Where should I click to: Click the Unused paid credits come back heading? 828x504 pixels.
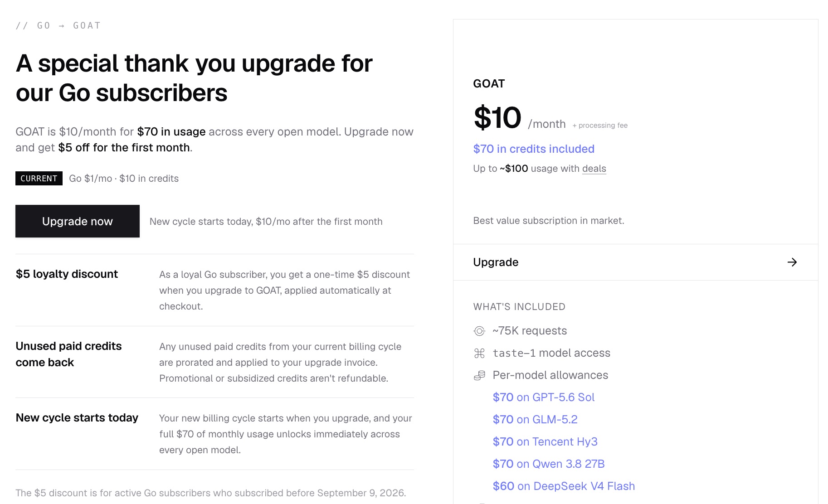coord(68,354)
